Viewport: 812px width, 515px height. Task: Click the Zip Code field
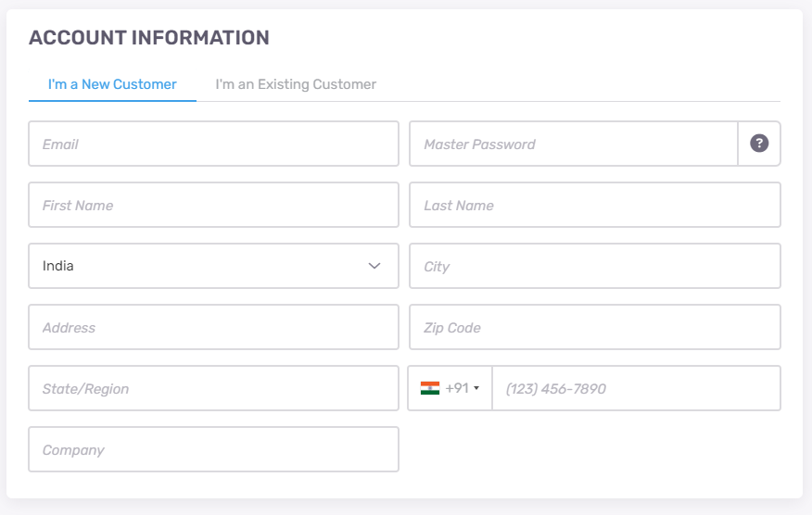click(x=595, y=327)
